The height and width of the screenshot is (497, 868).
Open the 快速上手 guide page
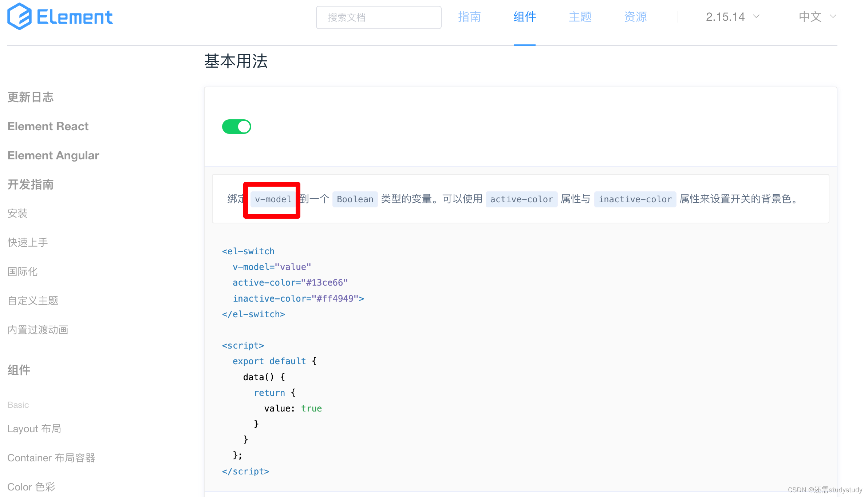pyautogui.click(x=28, y=243)
